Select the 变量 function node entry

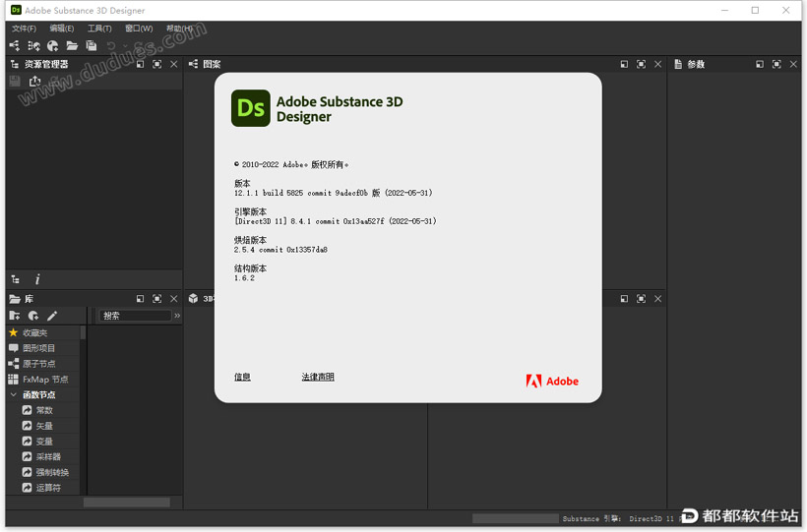(x=44, y=441)
